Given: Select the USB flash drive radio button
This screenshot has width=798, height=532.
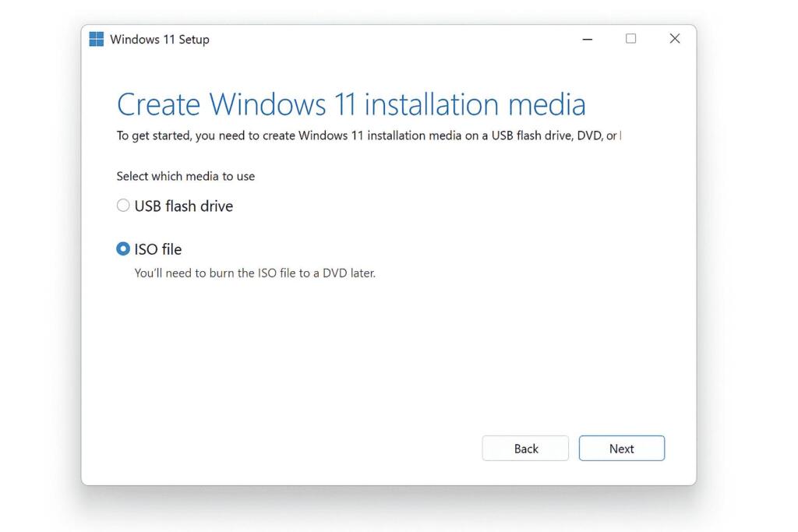Looking at the screenshot, I should coord(122,205).
